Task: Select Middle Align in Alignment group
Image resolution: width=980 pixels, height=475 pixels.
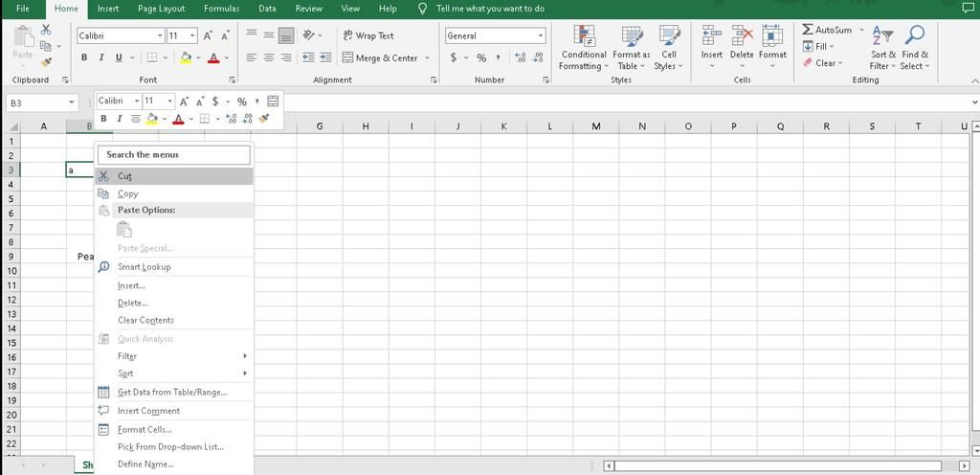Action: pyautogui.click(x=269, y=35)
